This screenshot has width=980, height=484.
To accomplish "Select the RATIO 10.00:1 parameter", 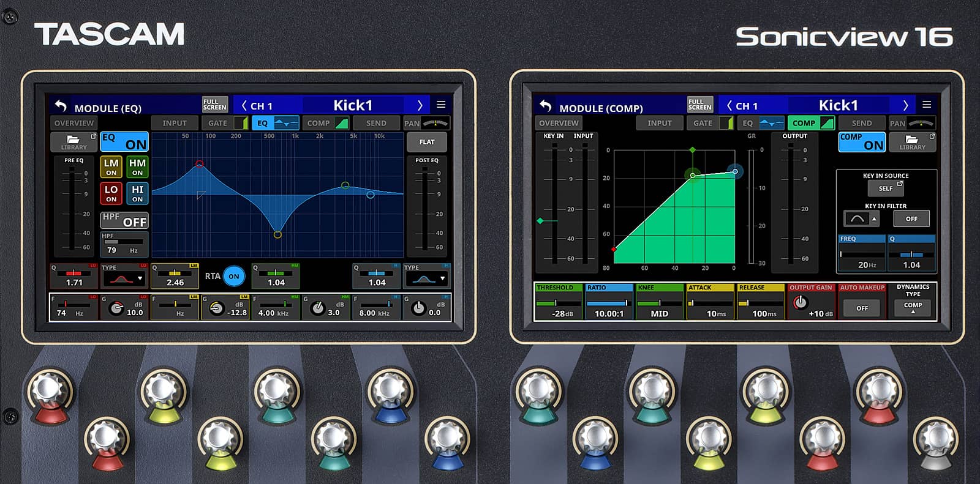I will coord(609,302).
